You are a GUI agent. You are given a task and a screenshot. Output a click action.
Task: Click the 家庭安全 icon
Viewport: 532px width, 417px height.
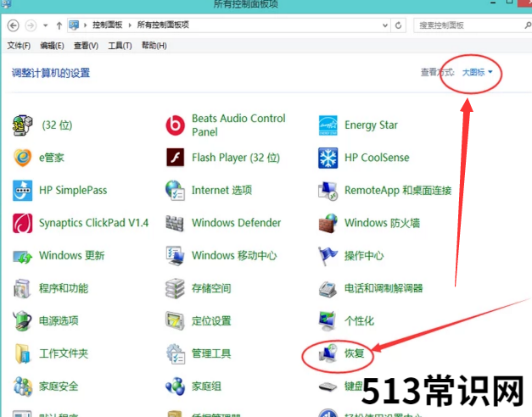click(22, 386)
